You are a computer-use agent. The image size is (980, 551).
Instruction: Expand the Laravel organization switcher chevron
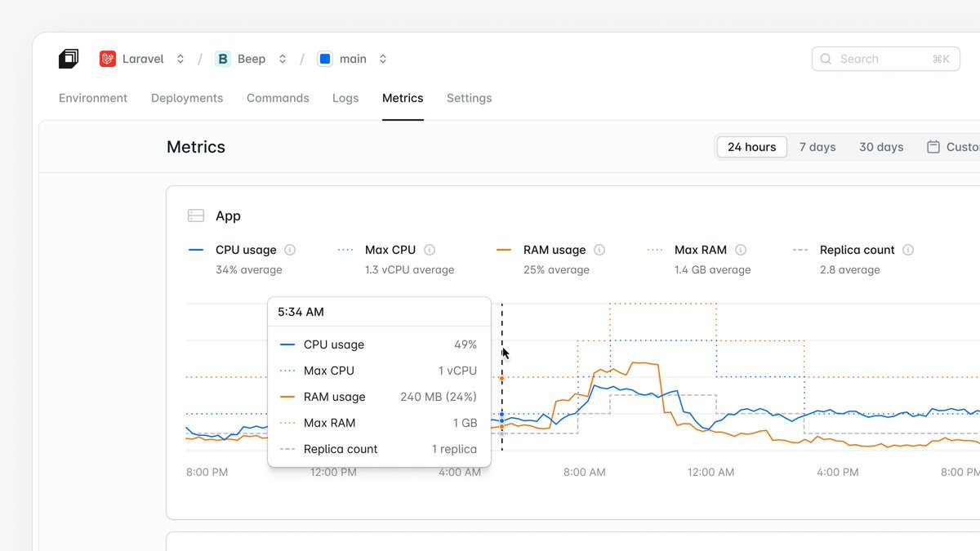click(x=180, y=59)
